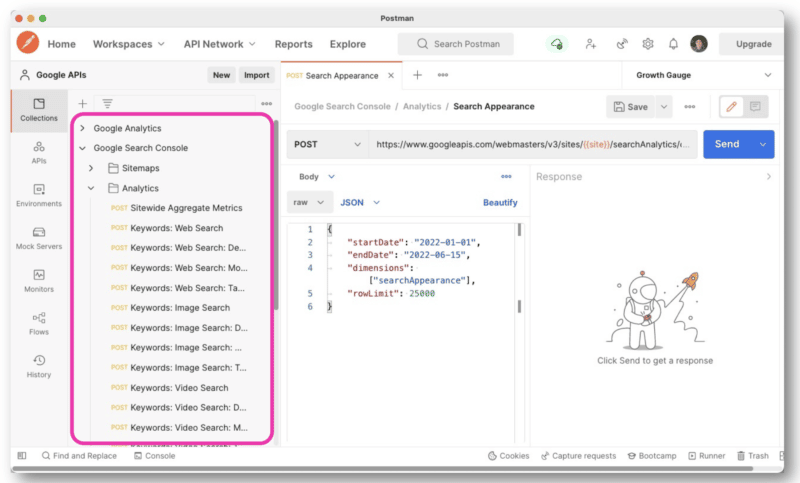Toggle the two-pane layout icon in the status bar

pos(22,455)
